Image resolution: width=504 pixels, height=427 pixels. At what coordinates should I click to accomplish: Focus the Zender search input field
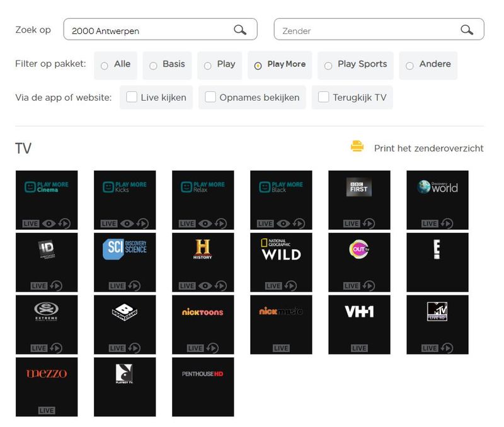tap(365, 30)
